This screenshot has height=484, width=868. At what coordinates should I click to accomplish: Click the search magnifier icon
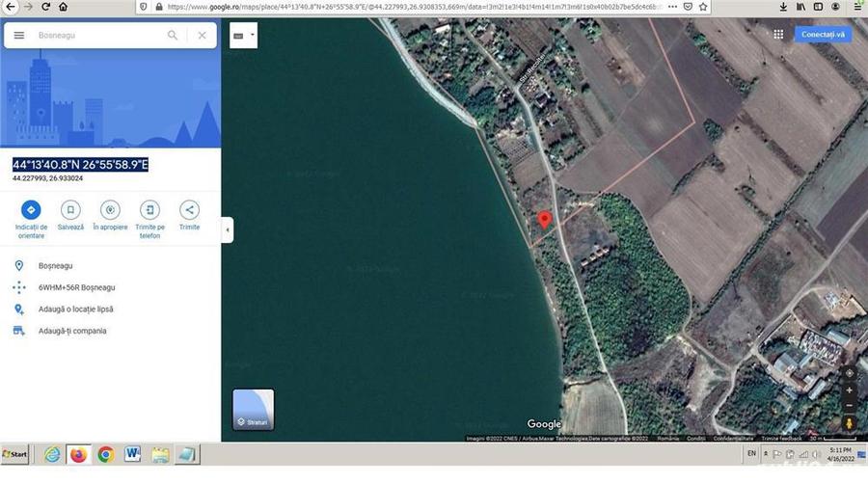(x=173, y=36)
